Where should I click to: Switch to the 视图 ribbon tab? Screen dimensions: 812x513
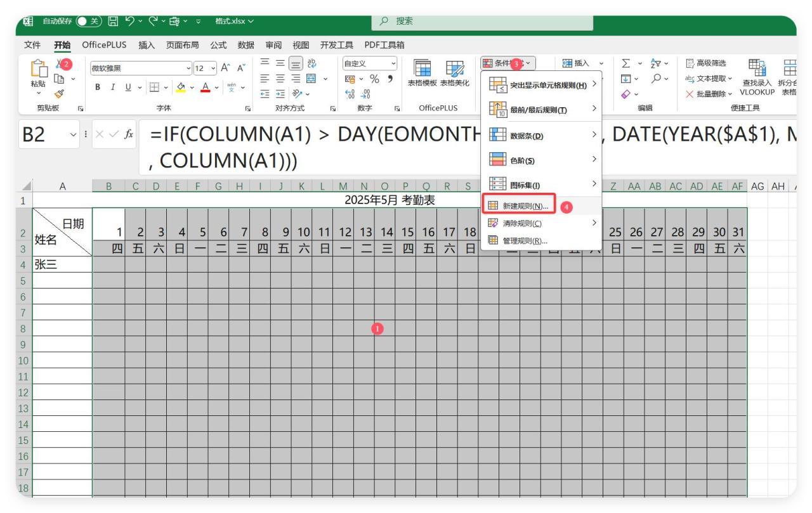coord(301,45)
